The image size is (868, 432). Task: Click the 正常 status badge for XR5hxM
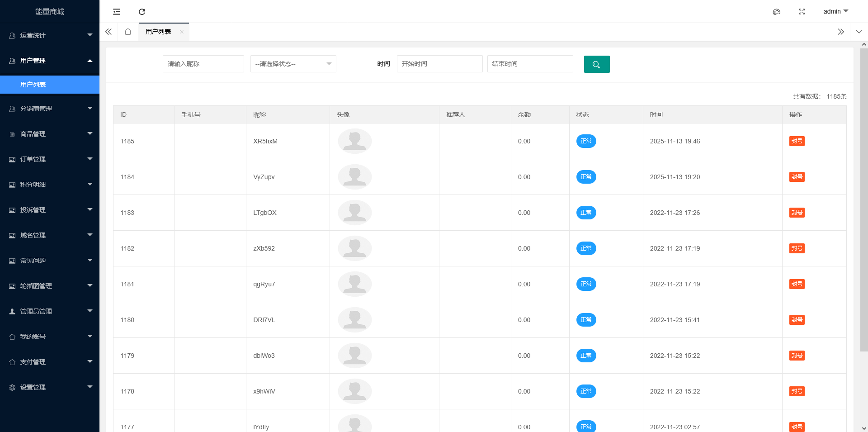586,141
